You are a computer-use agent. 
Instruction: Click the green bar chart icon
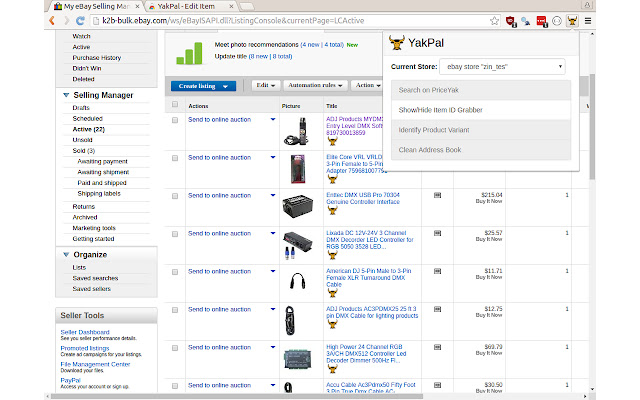coord(189,53)
